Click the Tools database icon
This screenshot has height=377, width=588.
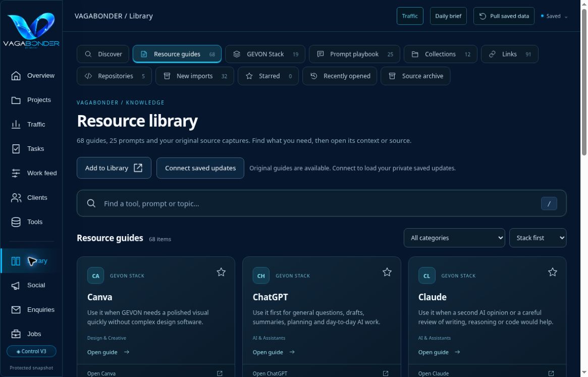[16, 222]
